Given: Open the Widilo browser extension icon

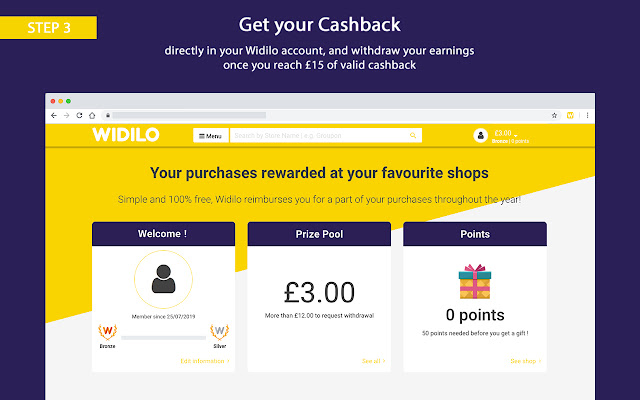Looking at the screenshot, I should click(x=569, y=115).
